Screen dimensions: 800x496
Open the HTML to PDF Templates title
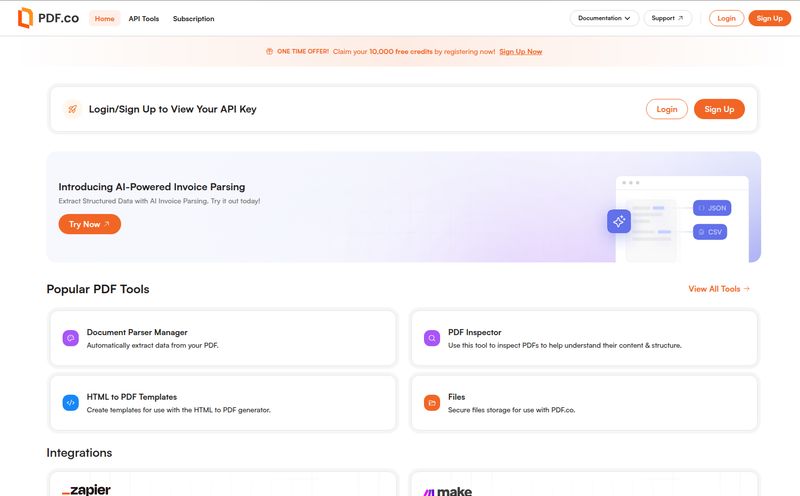coord(132,397)
